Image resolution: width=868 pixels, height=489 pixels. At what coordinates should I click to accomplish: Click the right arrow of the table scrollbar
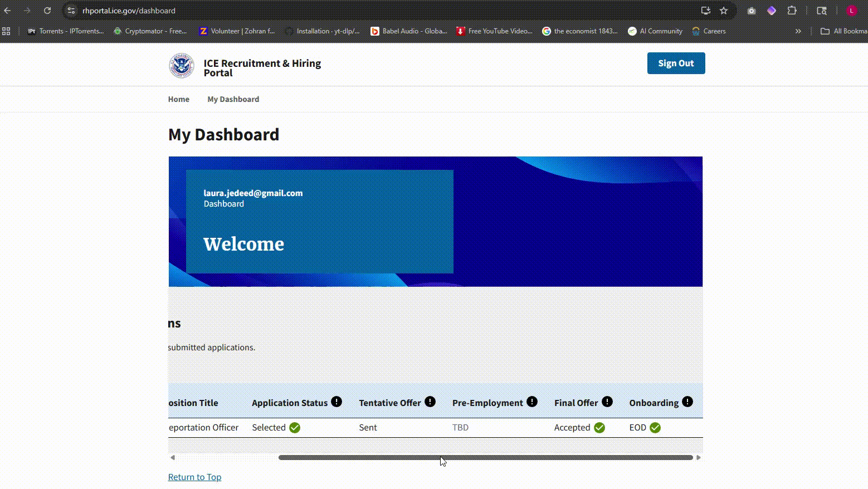click(x=699, y=458)
